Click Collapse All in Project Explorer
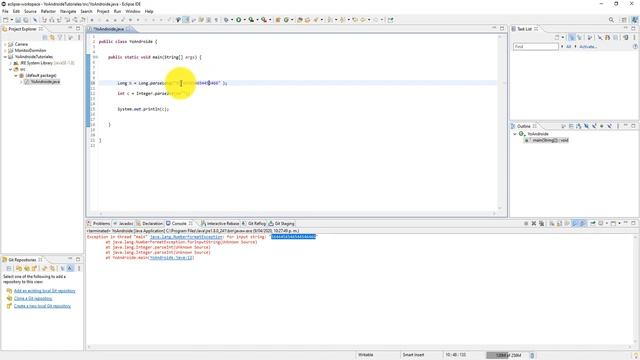The width and height of the screenshot is (640, 360). [x=45, y=38]
